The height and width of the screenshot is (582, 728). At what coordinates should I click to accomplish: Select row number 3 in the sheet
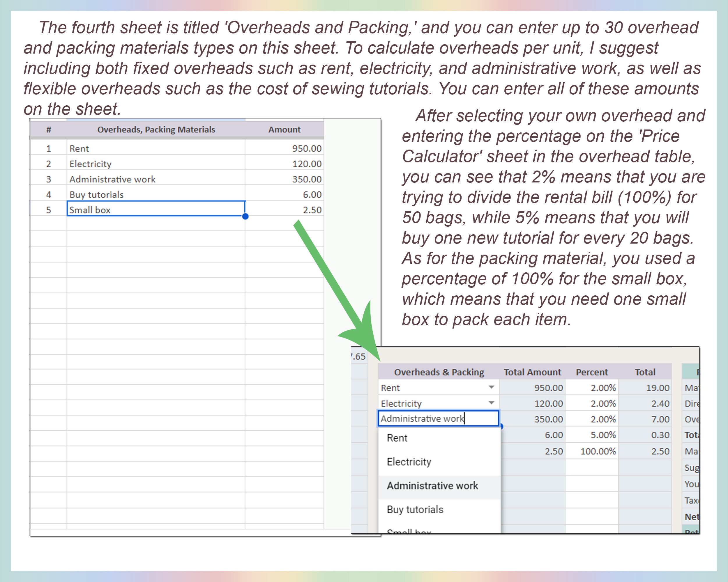(x=49, y=179)
